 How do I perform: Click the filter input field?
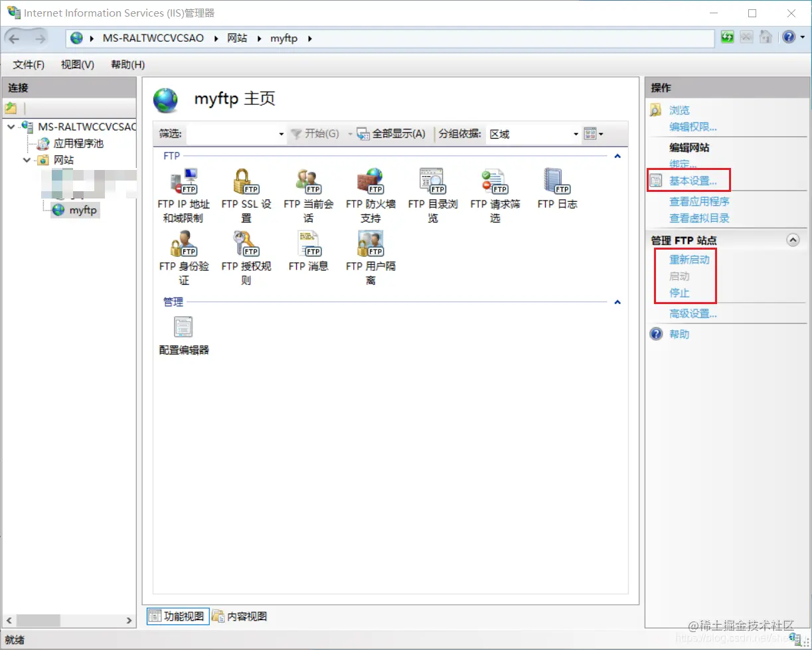pyautogui.click(x=232, y=133)
